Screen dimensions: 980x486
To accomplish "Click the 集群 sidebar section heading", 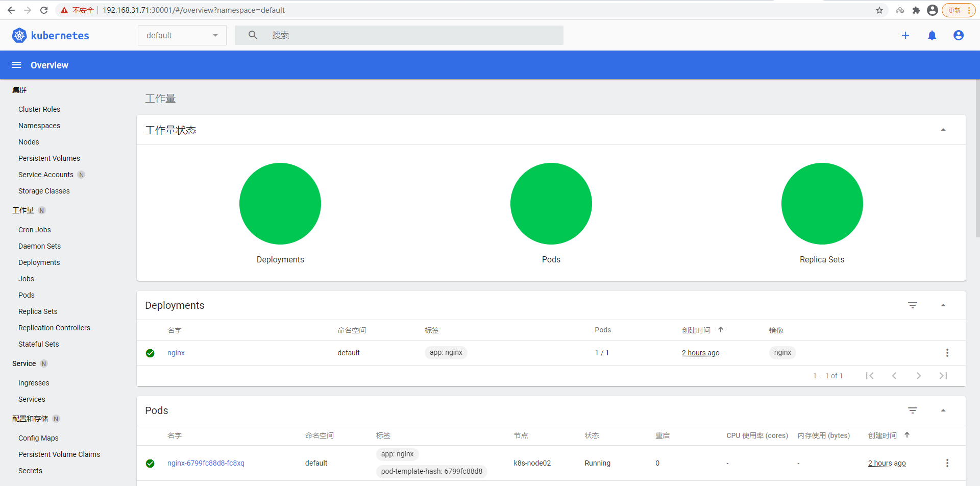I will (19, 90).
